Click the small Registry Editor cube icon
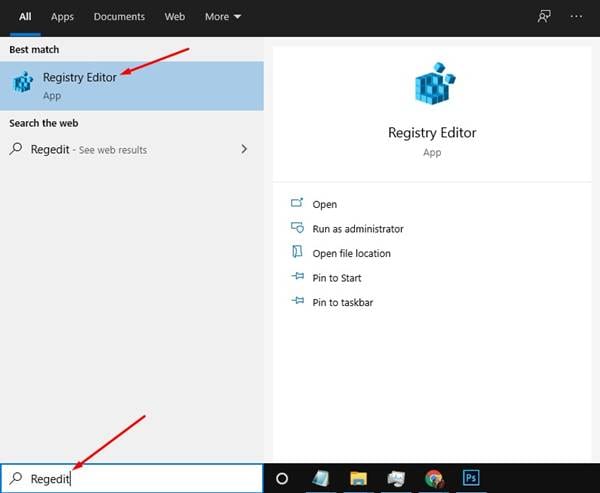 (x=23, y=82)
